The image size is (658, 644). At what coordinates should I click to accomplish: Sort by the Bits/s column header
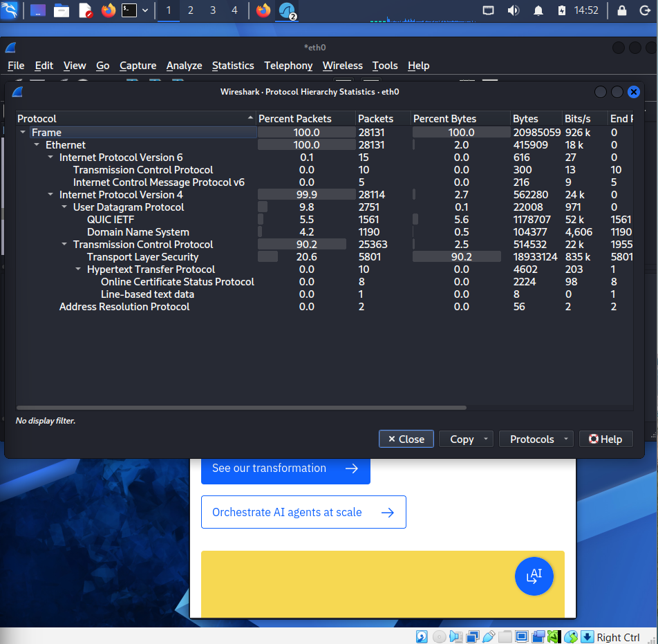(x=585, y=119)
